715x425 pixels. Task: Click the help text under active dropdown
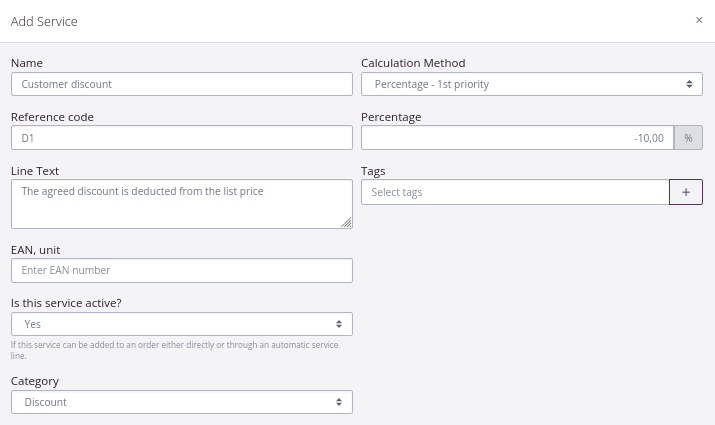point(174,349)
